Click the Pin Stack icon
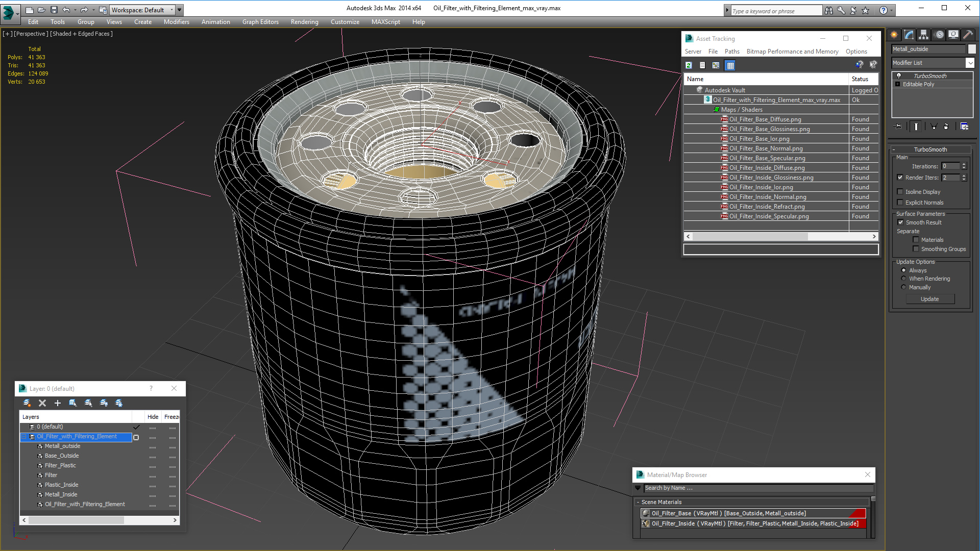The width and height of the screenshot is (980, 551). (x=898, y=126)
